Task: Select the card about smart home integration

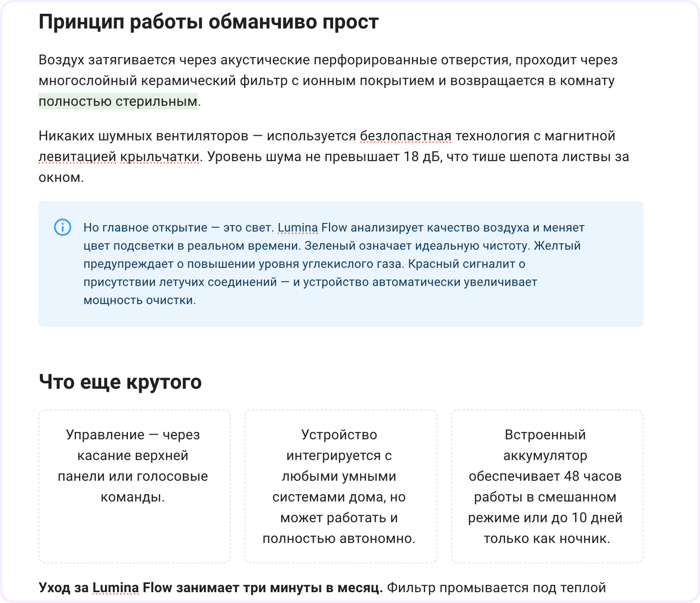Action: tap(340, 486)
